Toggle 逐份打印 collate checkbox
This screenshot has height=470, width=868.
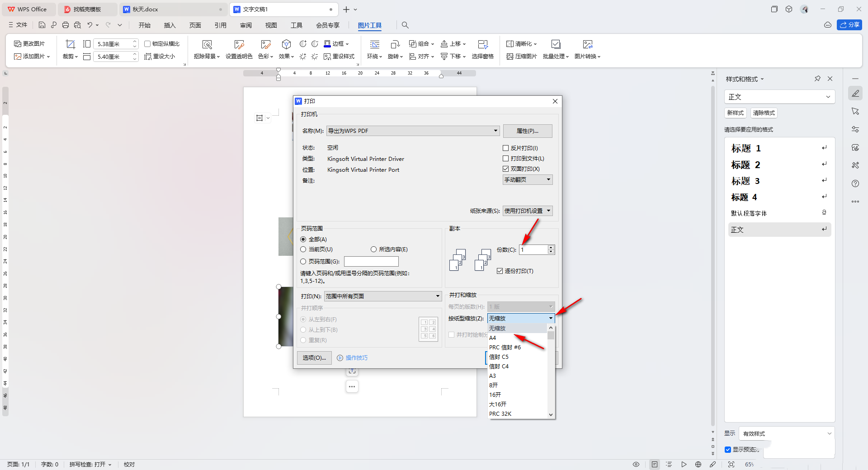point(500,271)
